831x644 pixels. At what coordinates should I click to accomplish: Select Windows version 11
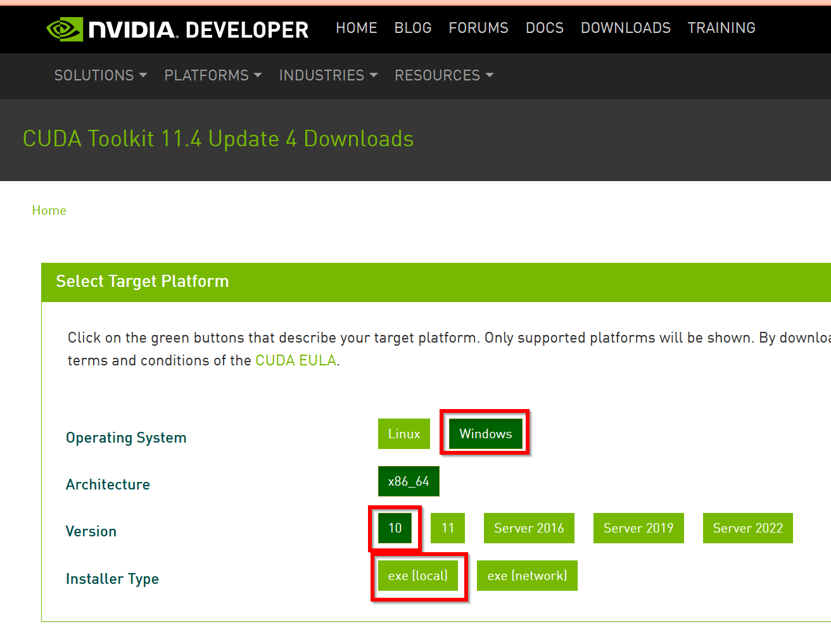tap(448, 528)
